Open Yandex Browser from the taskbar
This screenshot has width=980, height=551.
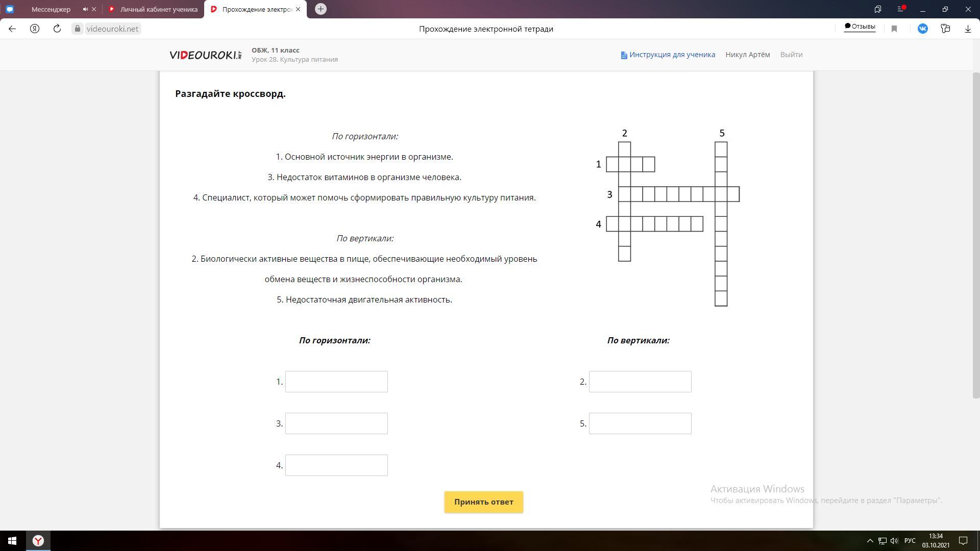coord(38,541)
